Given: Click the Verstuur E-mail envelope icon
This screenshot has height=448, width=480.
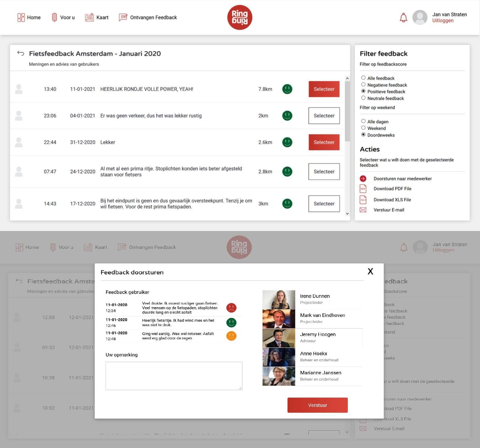Looking at the screenshot, I should [363, 210].
